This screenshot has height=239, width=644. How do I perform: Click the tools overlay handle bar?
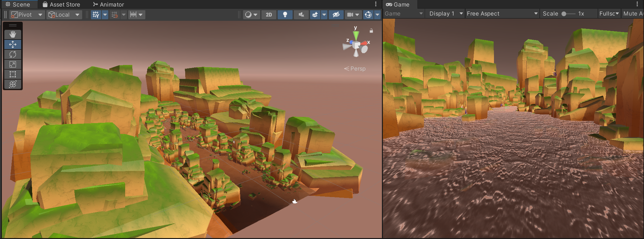13,25
